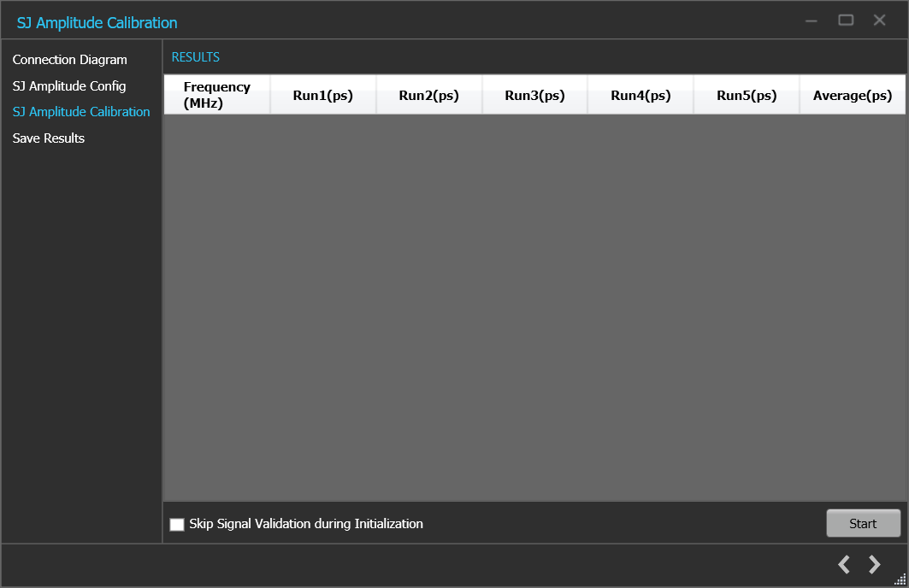Navigate forward using the right chevron arrow
Viewport: 909px width, 588px height.
point(874,564)
